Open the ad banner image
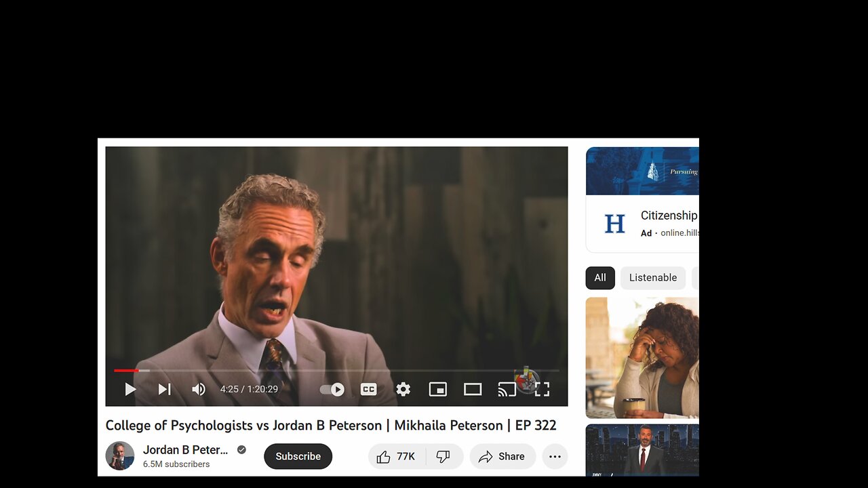Image resolution: width=868 pixels, height=488 pixels. (x=642, y=171)
